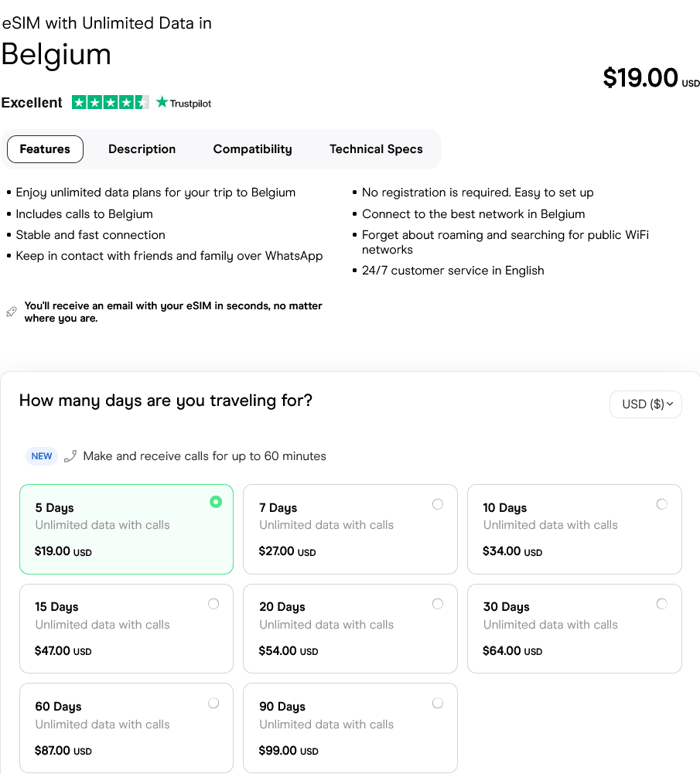Choose the 30 Days plan radio button

tap(662, 604)
